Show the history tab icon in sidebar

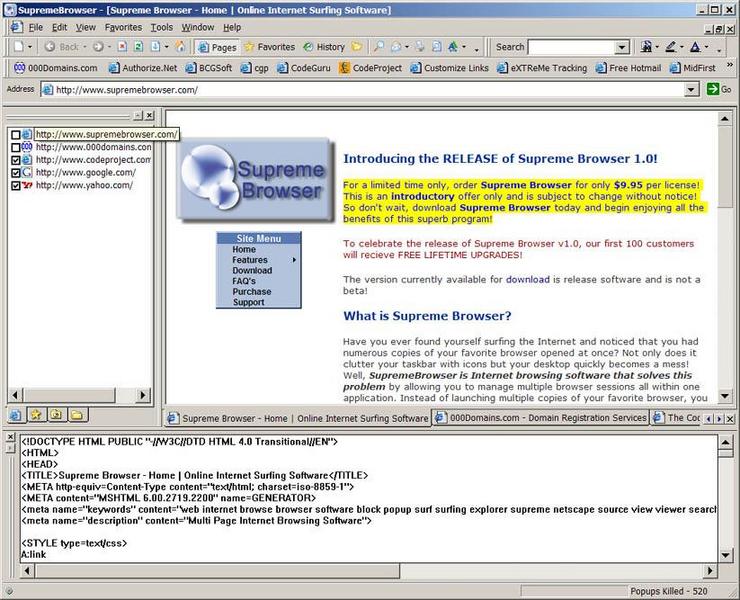[56, 415]
